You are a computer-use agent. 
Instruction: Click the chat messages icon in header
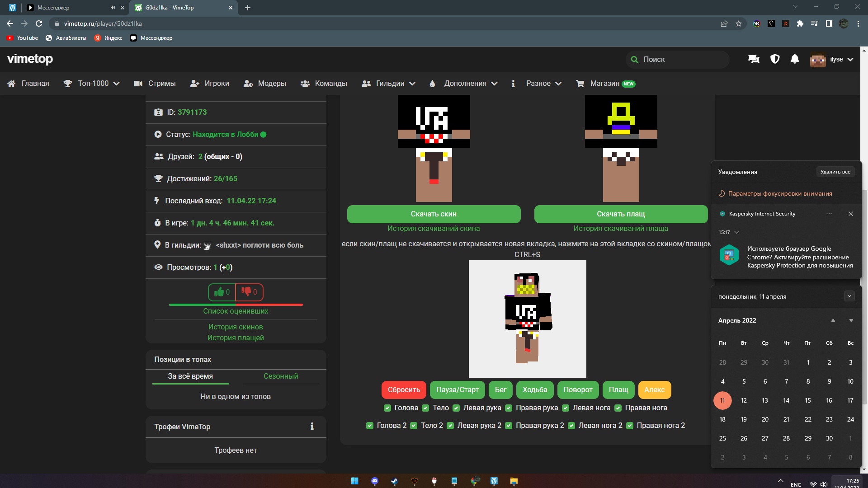[x=754, y=59]
